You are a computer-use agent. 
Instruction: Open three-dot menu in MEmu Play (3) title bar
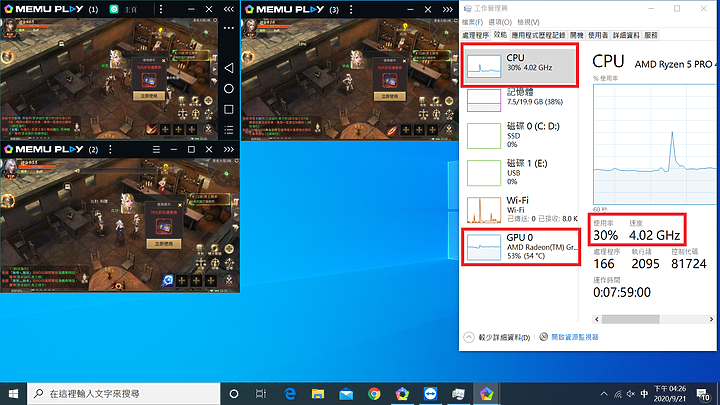click(x=351, y=9)
